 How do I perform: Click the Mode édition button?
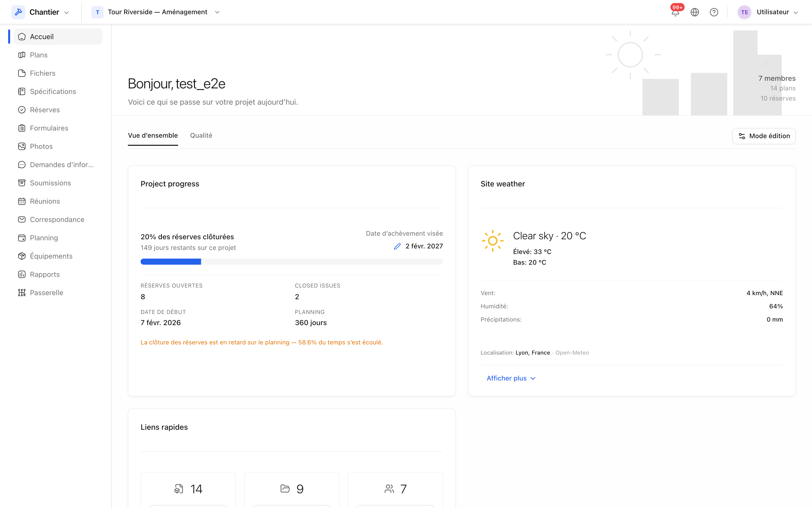point(764,136)
